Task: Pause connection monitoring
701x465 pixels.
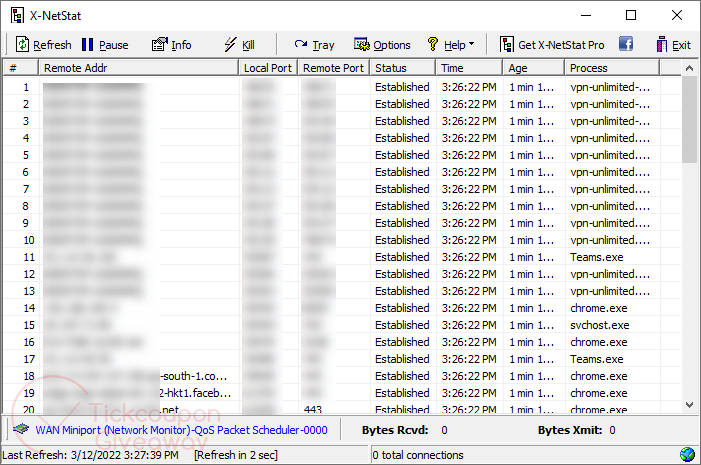Action: click(106, 45)
